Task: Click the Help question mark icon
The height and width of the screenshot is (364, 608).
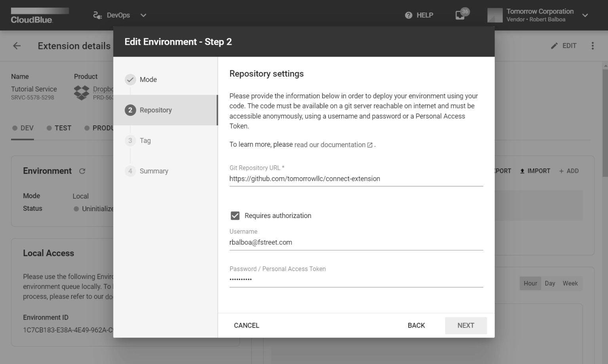Action: coord(408,15)
